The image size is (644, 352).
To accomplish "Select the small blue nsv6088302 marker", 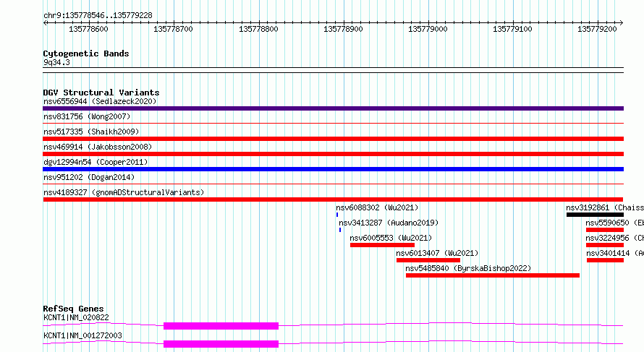I will tap(337, 215).
